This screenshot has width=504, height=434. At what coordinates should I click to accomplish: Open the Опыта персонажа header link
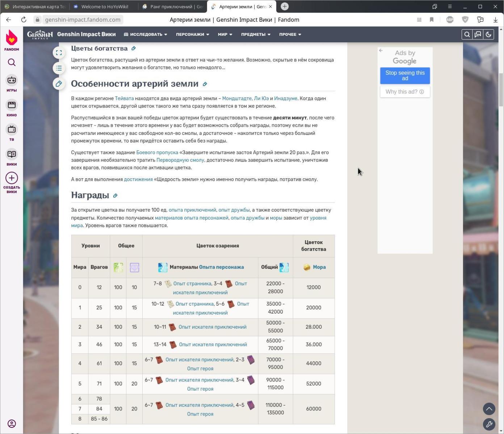coord(222,267)
